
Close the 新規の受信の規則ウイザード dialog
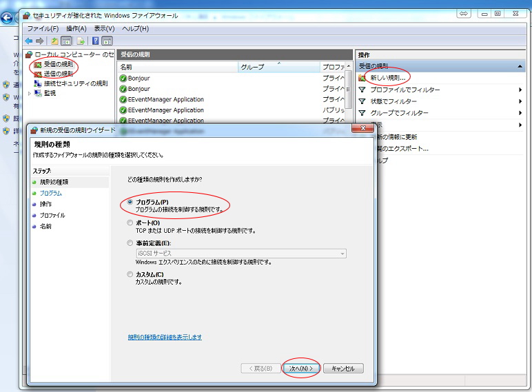pyautogui.click(x=362, y=128)
